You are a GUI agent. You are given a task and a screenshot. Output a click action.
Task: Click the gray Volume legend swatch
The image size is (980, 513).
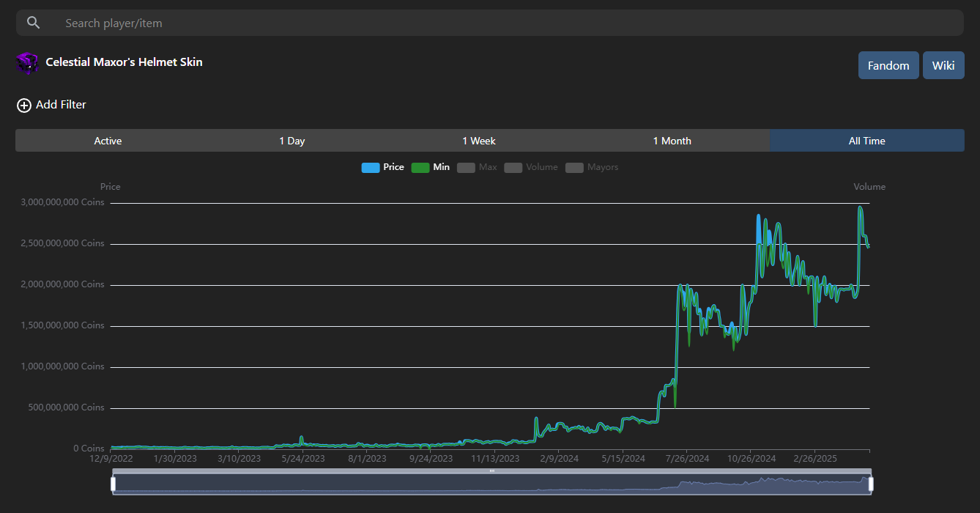(x=513, y=168)
